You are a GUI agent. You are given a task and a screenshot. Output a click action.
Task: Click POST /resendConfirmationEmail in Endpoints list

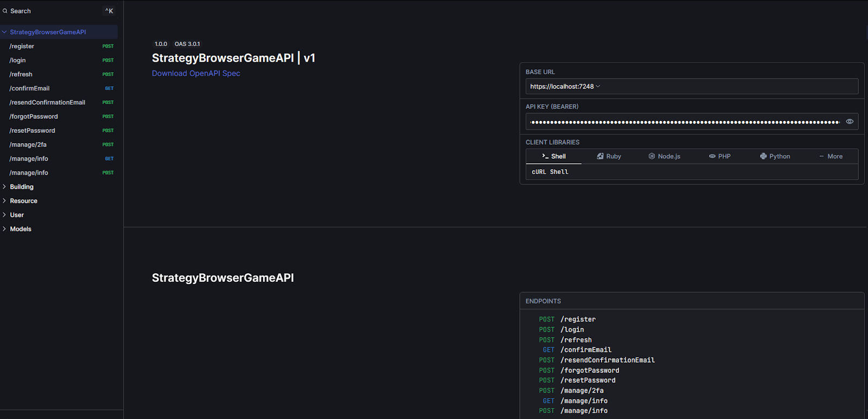click(597, 360)
